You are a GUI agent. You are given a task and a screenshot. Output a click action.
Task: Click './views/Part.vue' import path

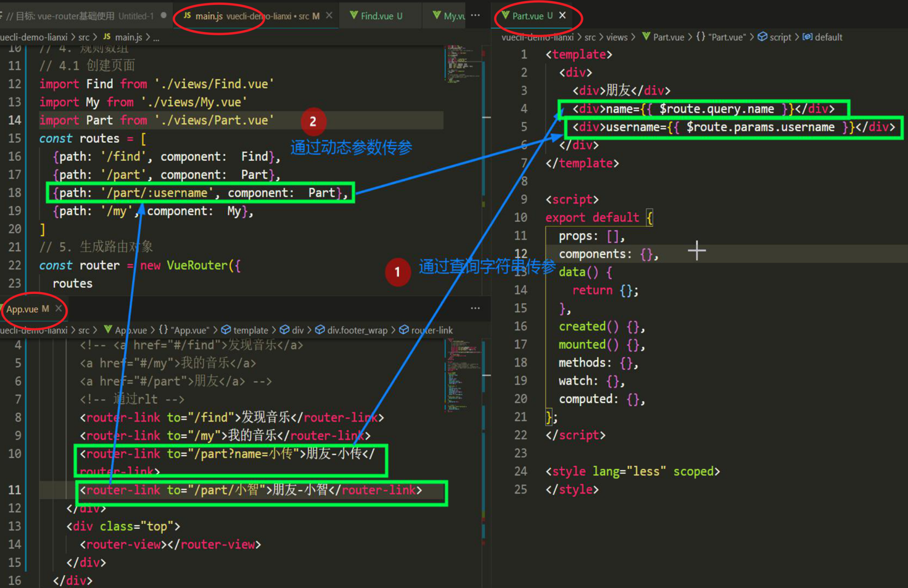coord(215,120)
